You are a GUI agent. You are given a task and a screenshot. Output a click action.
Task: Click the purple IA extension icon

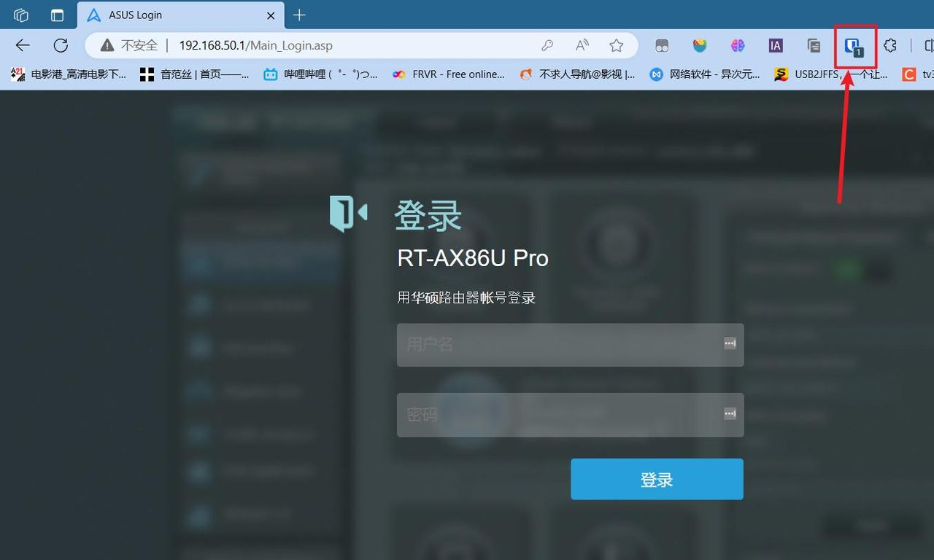coord(776,45)
